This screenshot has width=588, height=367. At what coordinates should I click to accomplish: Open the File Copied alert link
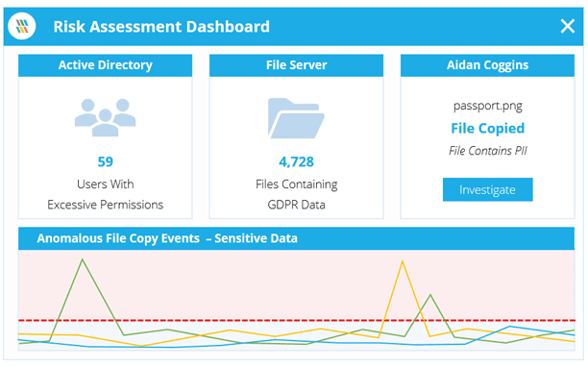(x=487, y=128)
